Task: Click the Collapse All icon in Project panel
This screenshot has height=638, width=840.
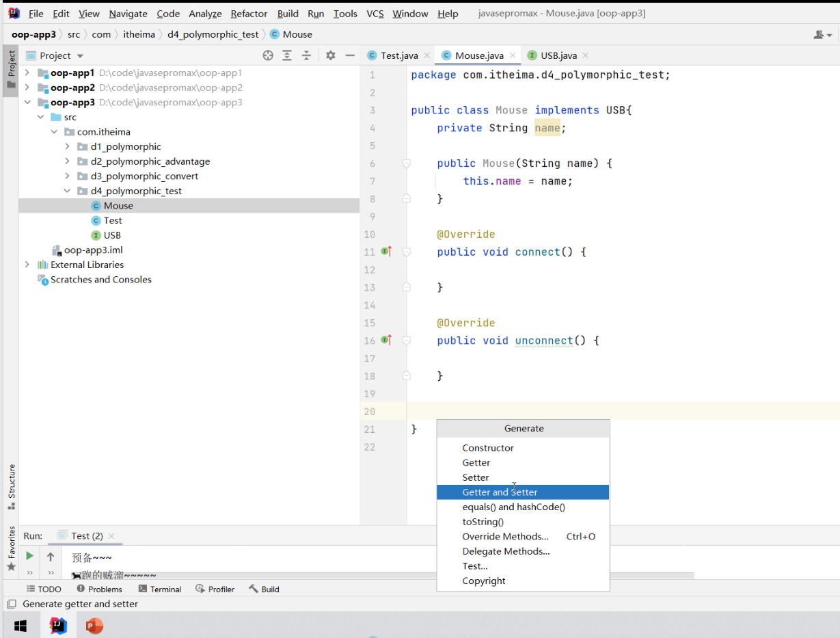Action: point(306,55)
